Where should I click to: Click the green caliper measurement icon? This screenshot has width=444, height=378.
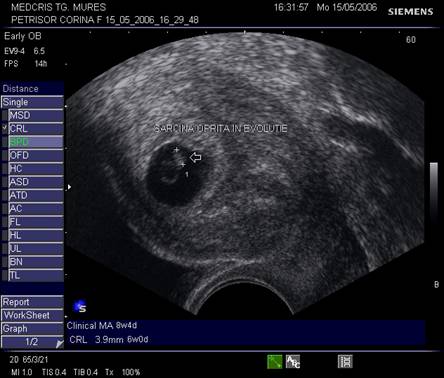point(274,362)
